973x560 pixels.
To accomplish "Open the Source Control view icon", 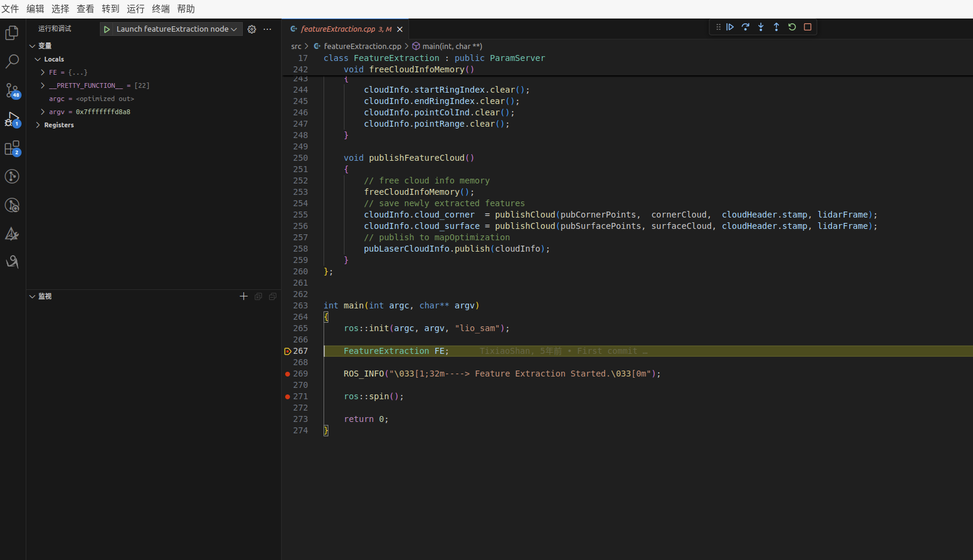I will tap(12, 90).
